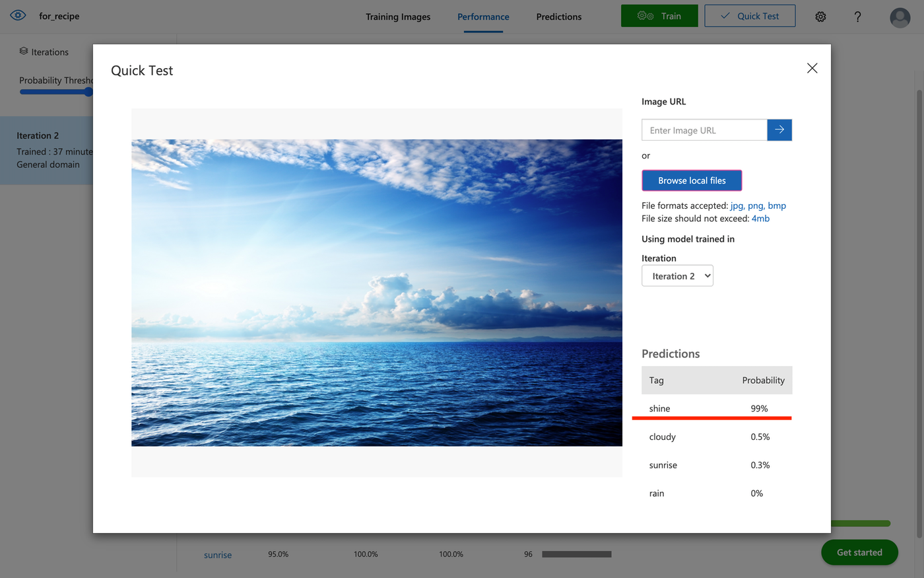Click the Enter Image URL field
924x578 pixels.
[x=704, y=130]
